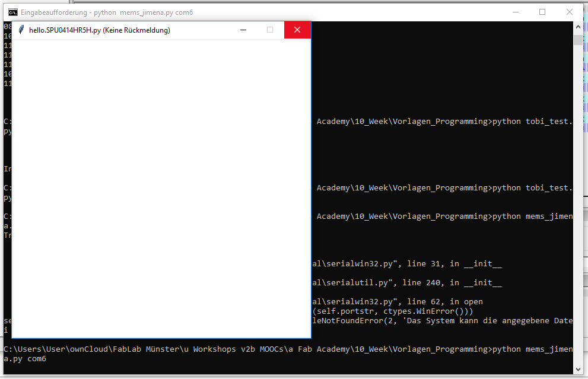The image size is (588, 379).
Task: Click the 'a.py com6' line at the console bottom
Action: click(25, 359)
